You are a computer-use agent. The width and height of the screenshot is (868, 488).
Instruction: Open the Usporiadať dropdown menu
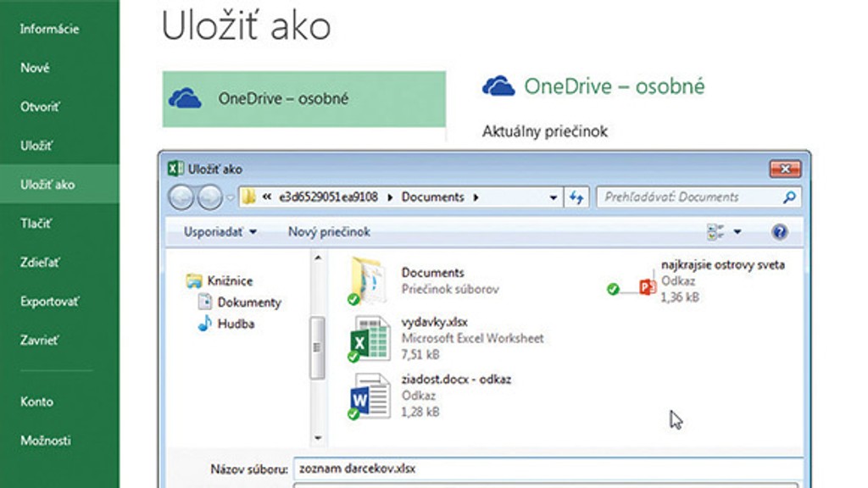click(x=220, y=232)
